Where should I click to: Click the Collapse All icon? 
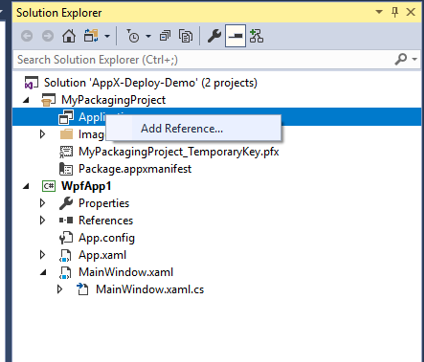point(165,36)
